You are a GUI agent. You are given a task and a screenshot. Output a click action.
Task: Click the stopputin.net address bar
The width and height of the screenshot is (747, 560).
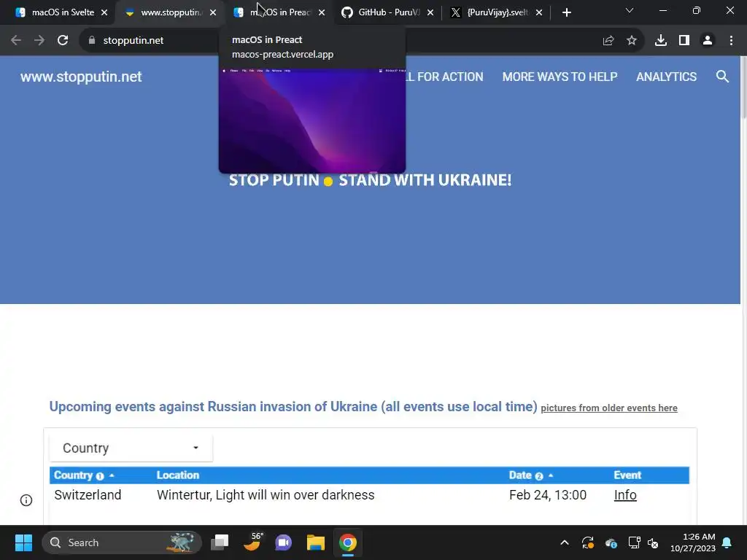(133, 41)
